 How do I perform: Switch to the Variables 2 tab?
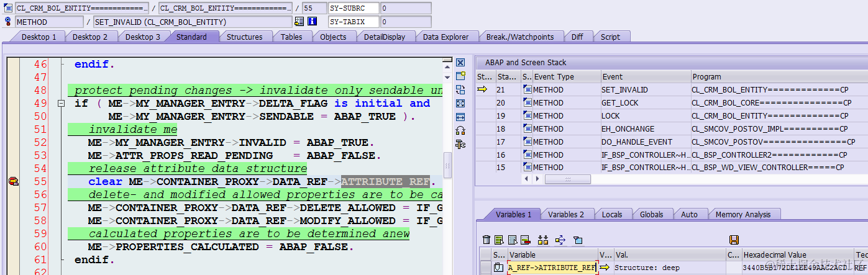tap(566, 214)
